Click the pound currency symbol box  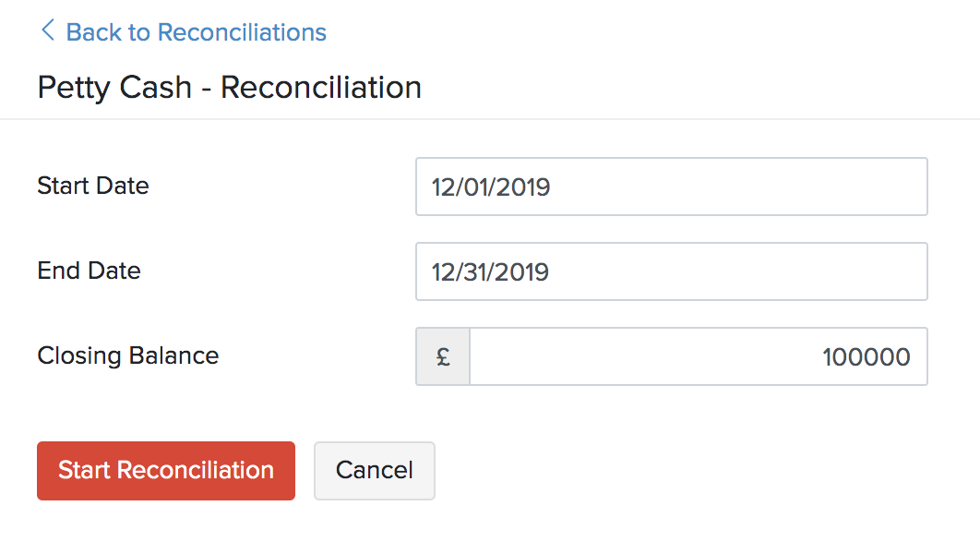[x=443, y=356]
